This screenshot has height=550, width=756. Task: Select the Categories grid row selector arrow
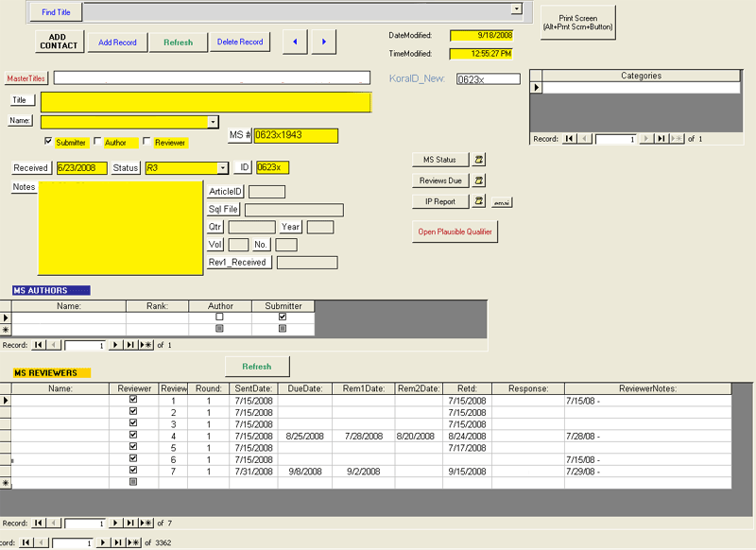click(536, 87)
